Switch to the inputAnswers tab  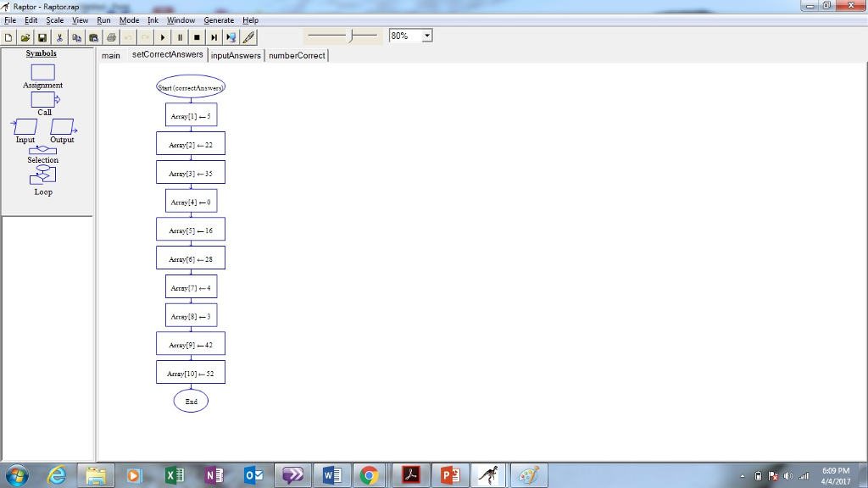(x=236, y=55)
